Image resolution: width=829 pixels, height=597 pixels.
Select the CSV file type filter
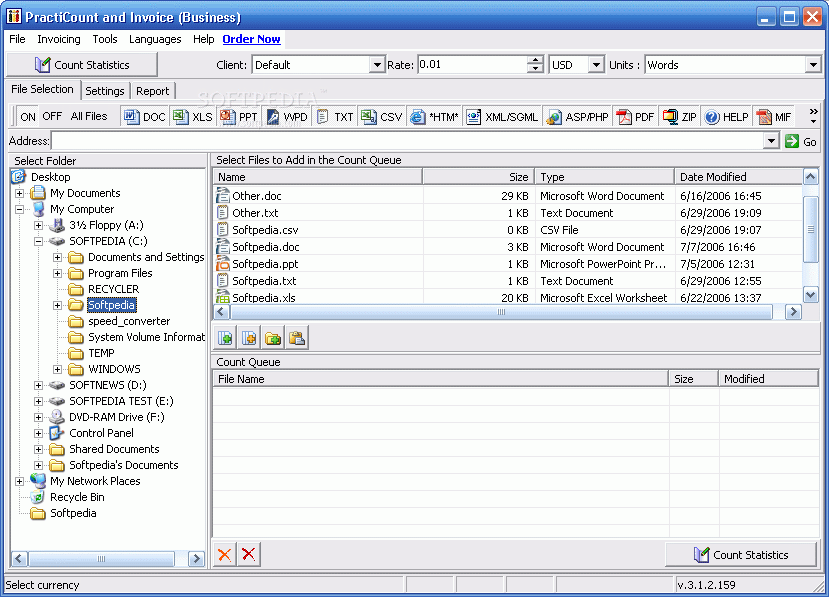[382, 117]
